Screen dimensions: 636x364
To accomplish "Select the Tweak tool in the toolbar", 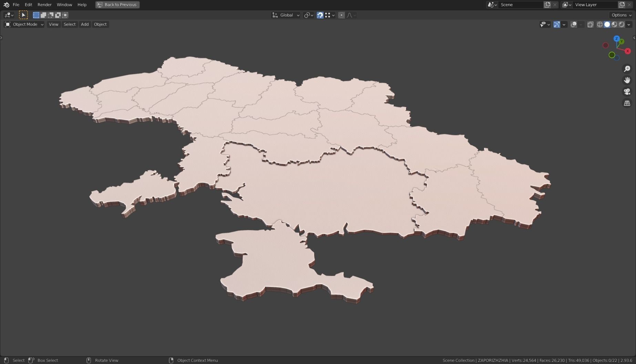I will pos(23,15).
